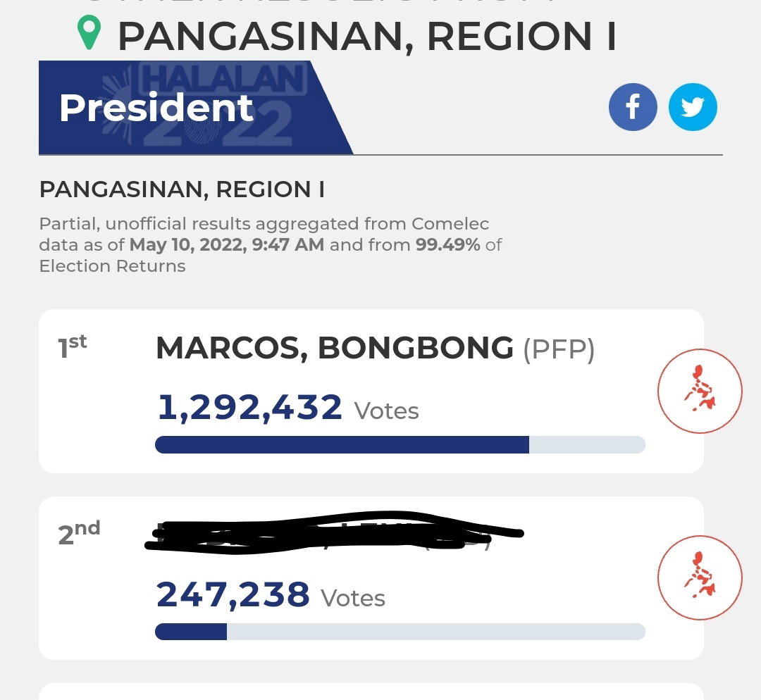This screenshot has height=700, width=761.
Task: Click the 2nd rank label
Action: pyautogui.click(x=79, y=532)
